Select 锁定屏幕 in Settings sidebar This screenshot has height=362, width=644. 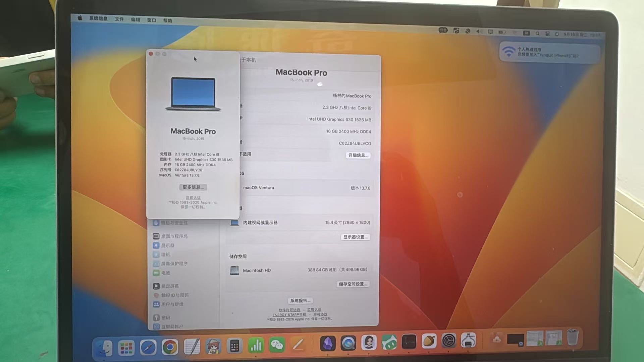tap(166, 286)
